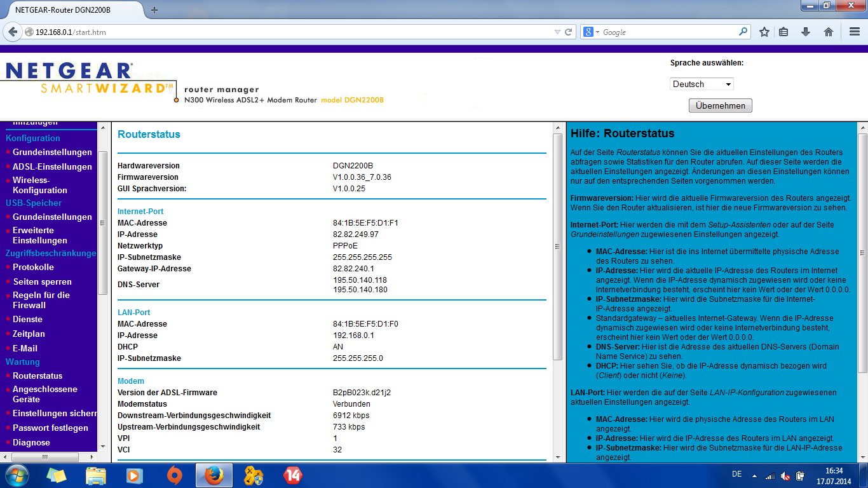Open ADSL-Einstellungen menu link

[52, 167]
